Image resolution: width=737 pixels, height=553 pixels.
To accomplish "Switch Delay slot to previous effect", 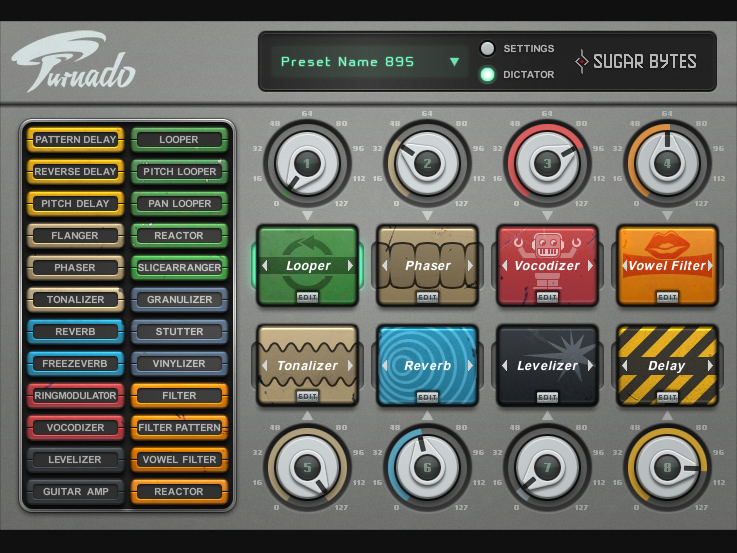I will point(624,365).
